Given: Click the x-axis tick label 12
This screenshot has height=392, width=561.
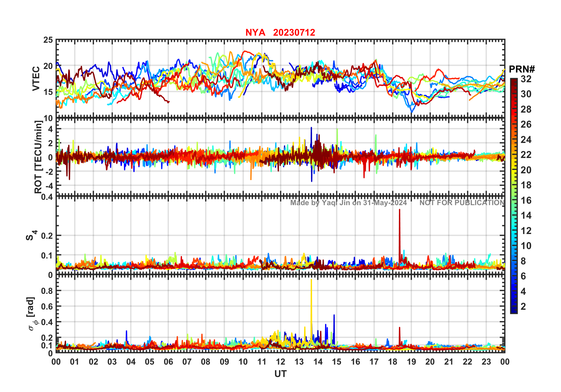Looking at the screenshot, I should 280,362.
